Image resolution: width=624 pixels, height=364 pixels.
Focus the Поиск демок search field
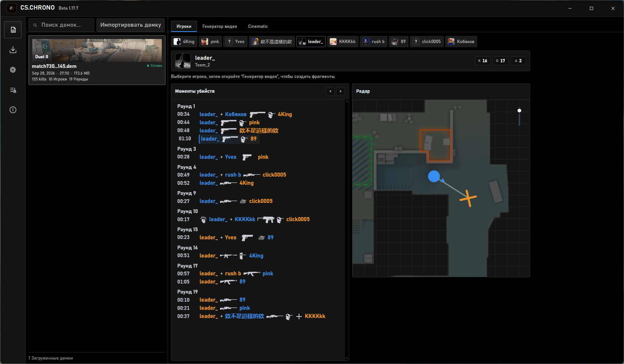(62, 25)
